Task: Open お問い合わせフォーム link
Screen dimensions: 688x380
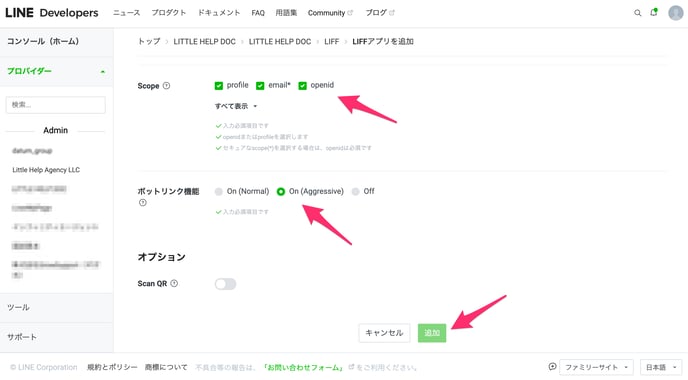Action: 304,367
